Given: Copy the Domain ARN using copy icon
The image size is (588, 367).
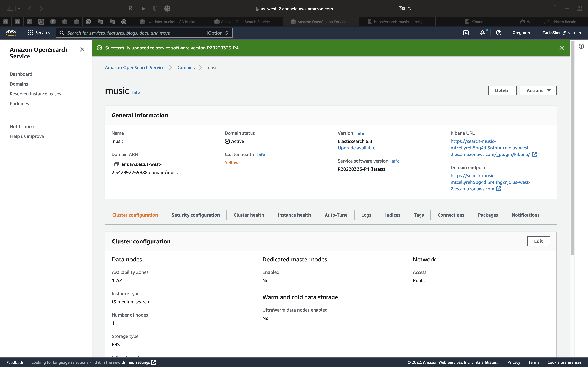Looking at the screenshot, I should tap(116, 164).
